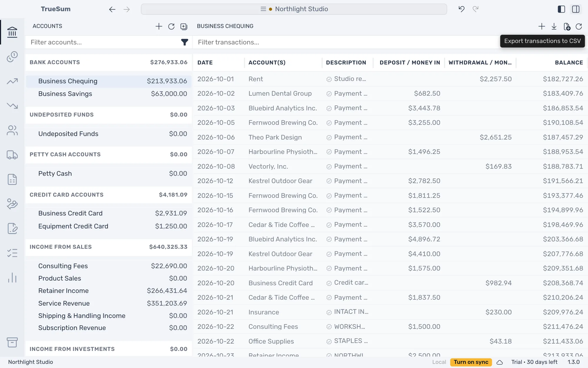Toggle the left sidebar panel
Image resolution: width=588 pixels, height=368 pixels.
click(561, 9)
